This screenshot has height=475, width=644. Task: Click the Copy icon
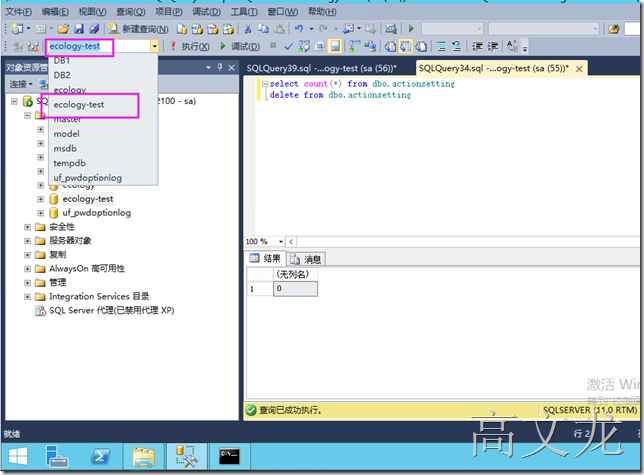pyautogui.click(x=263, y=29)
